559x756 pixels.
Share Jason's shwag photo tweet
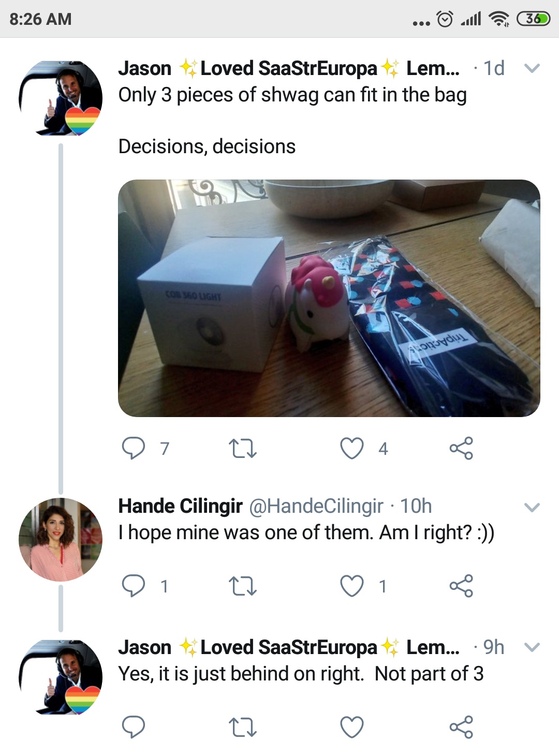click(461, 448)
